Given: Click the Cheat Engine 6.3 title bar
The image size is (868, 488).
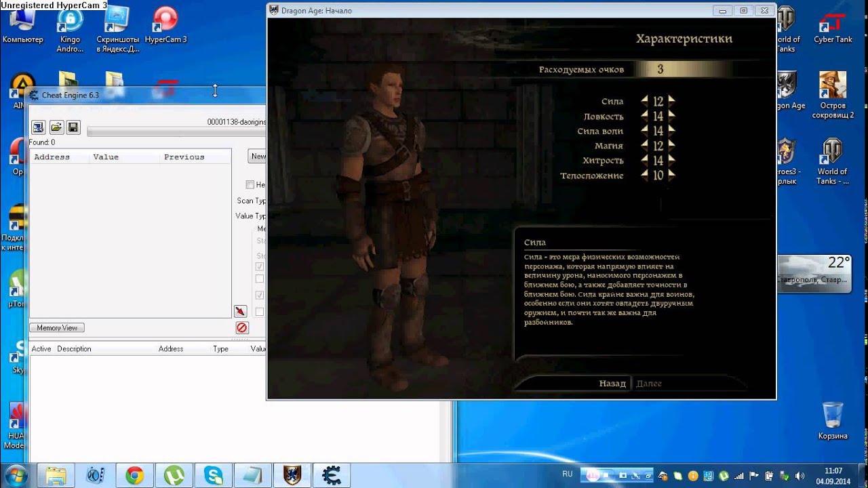Looking at the screenshot, I should (x=146, y=95).
